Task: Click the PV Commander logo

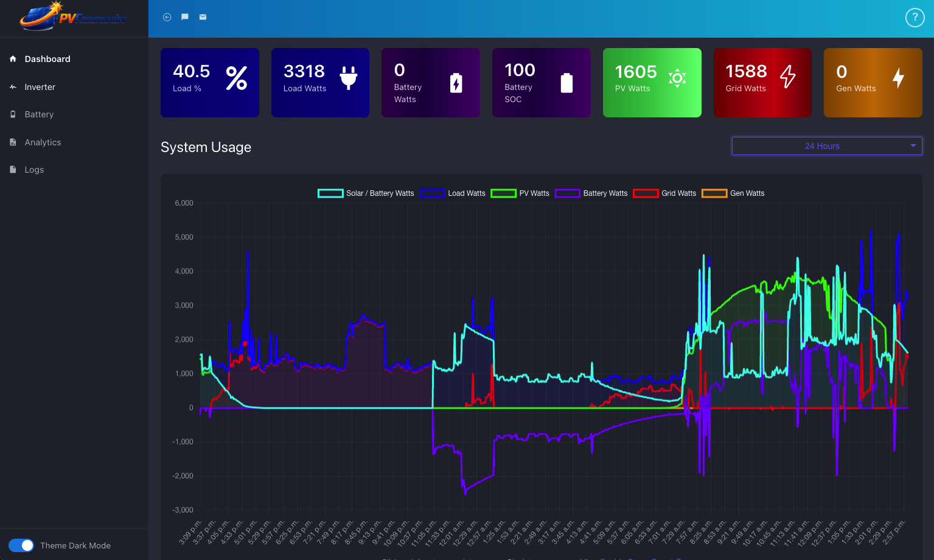Action: pyautogui.click(x=74, y=16)
